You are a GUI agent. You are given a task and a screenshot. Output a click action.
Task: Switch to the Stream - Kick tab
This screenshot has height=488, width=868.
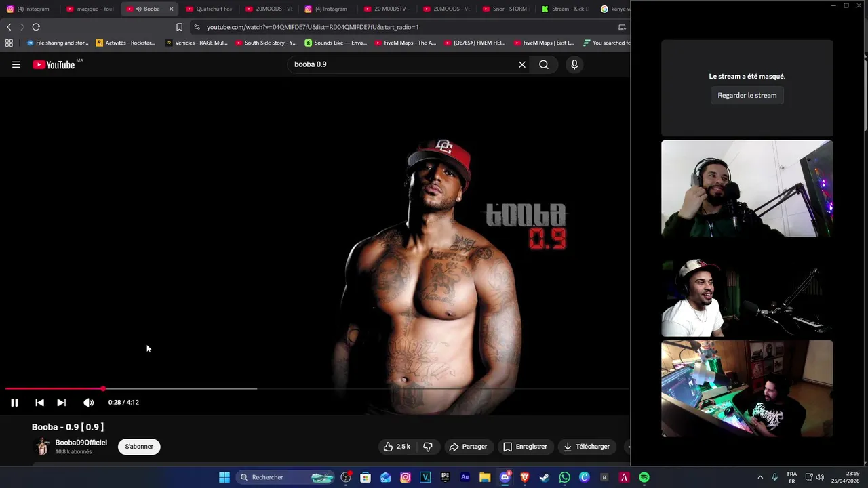click(x=566, y=9)
